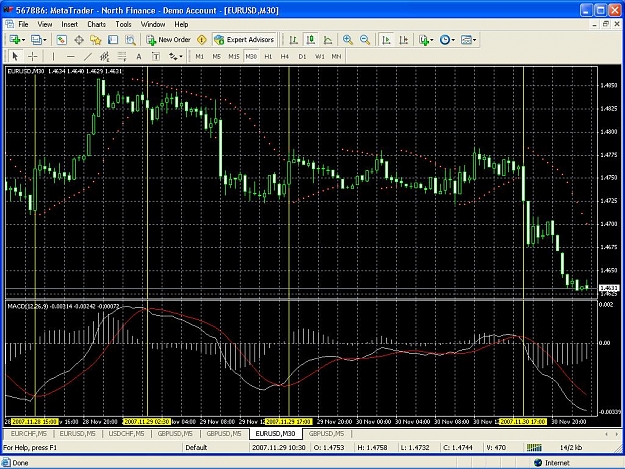Open the Periods clock dropdown
Image resolution: width=625 pixels, height=469 pixels.
pyautogui.click(x=447, y=40)
